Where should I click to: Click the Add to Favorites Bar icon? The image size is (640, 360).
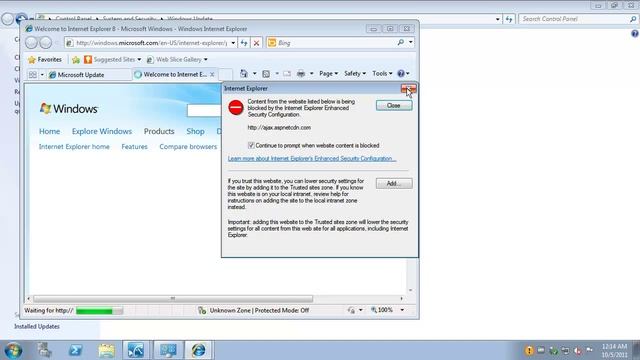[x=76, y=60]
